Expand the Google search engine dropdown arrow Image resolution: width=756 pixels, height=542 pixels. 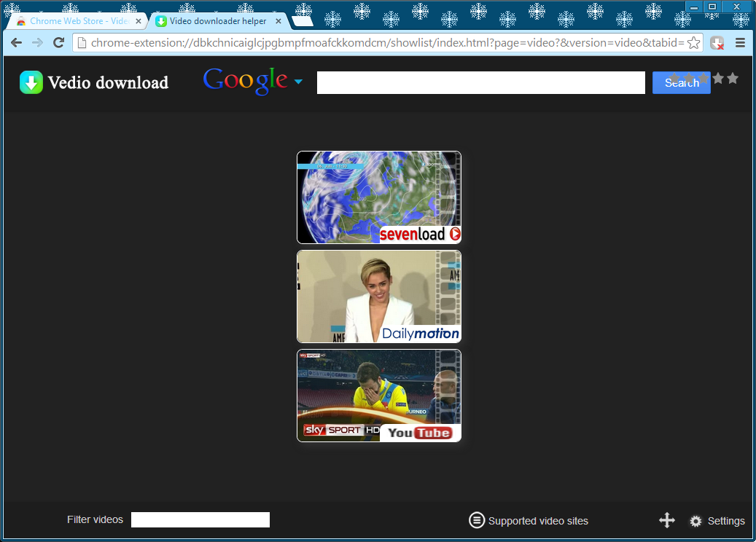(x=298, y=82)
